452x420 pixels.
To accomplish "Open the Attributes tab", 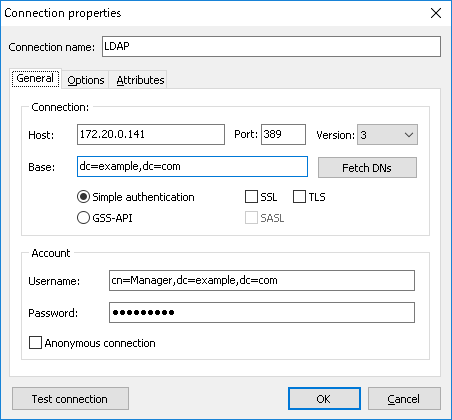I will click(140, 80).
